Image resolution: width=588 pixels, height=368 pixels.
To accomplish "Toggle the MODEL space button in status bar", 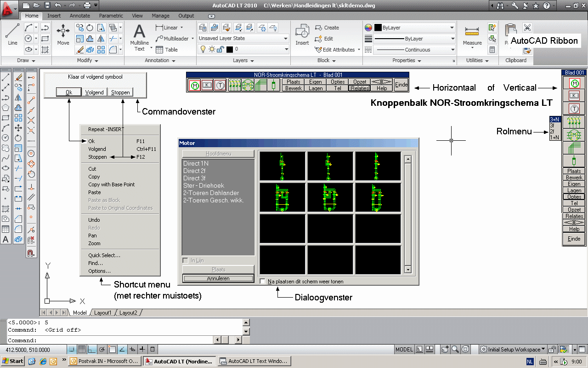I will click(x=404, y=350).
